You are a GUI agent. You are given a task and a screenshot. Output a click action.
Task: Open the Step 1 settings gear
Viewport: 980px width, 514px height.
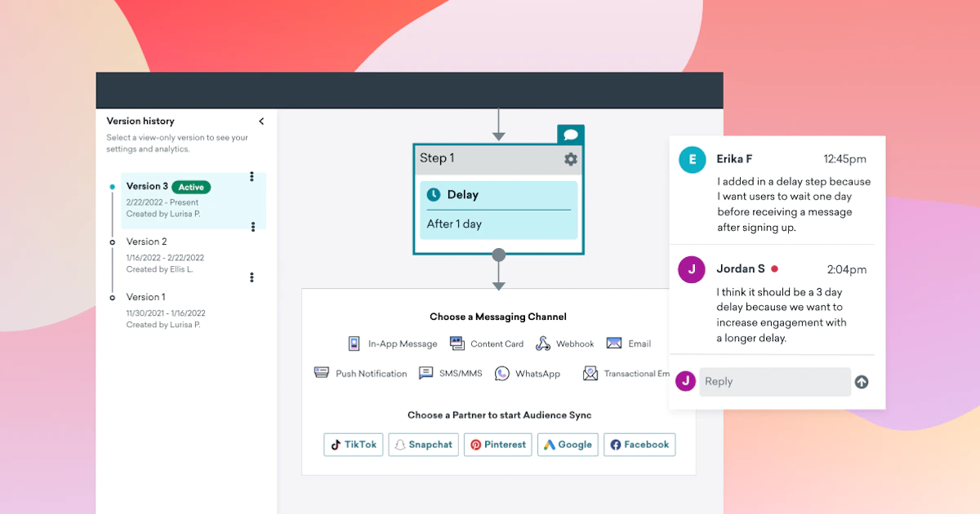[571, 159]
